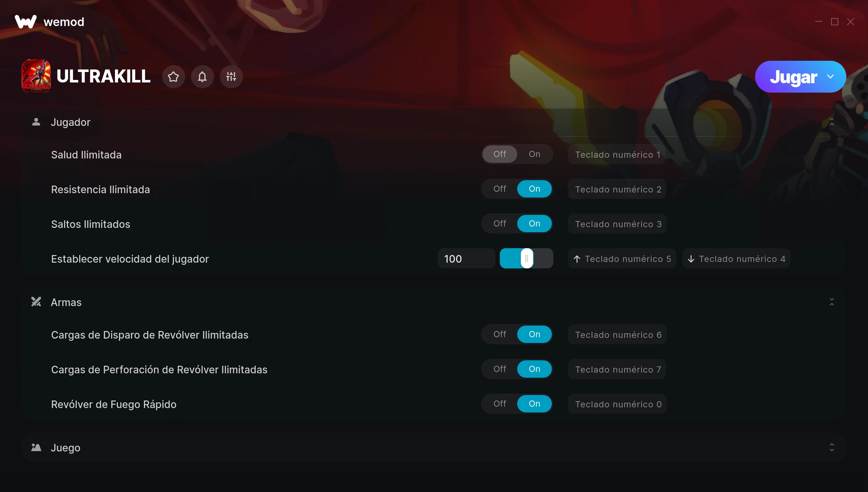Click the Jugador person icon

coord(36,122)
